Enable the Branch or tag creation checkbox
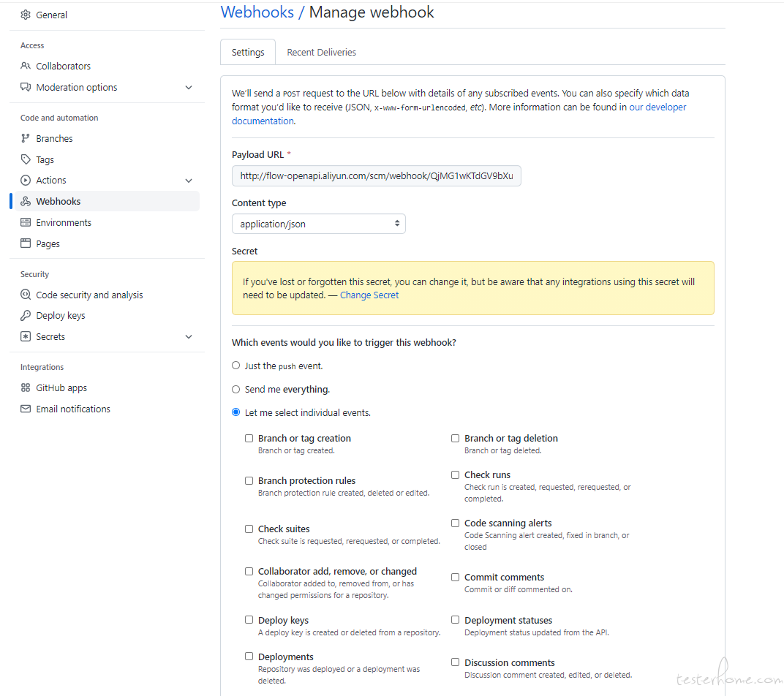The image size is (784, 696). coord(249,439)
